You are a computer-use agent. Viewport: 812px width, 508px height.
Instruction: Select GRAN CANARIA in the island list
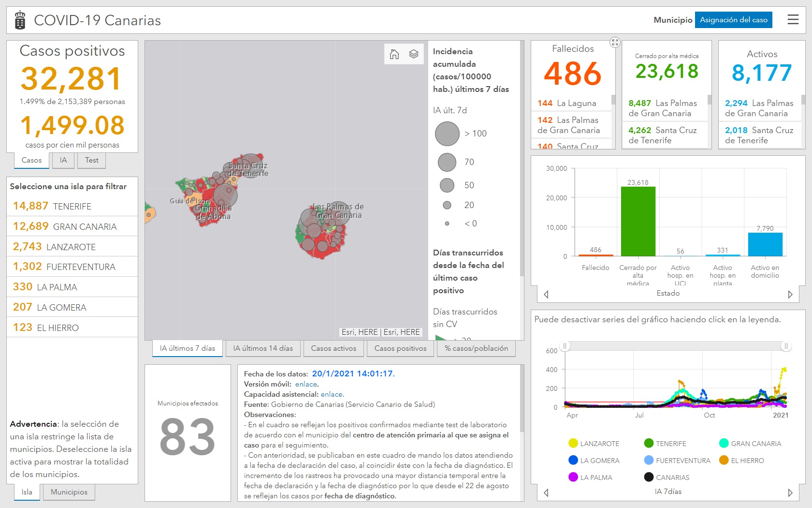(72, 226)
